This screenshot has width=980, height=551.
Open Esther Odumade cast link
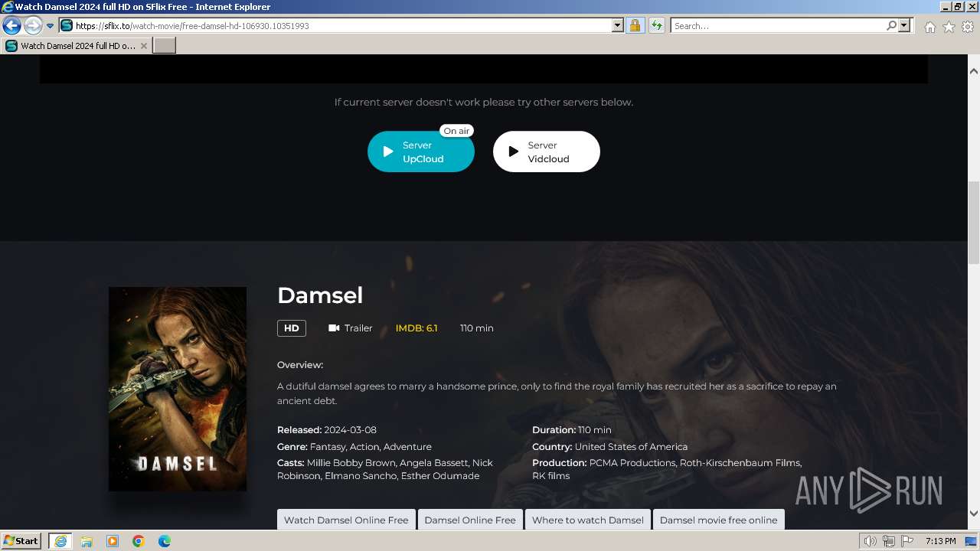[439, 476]
